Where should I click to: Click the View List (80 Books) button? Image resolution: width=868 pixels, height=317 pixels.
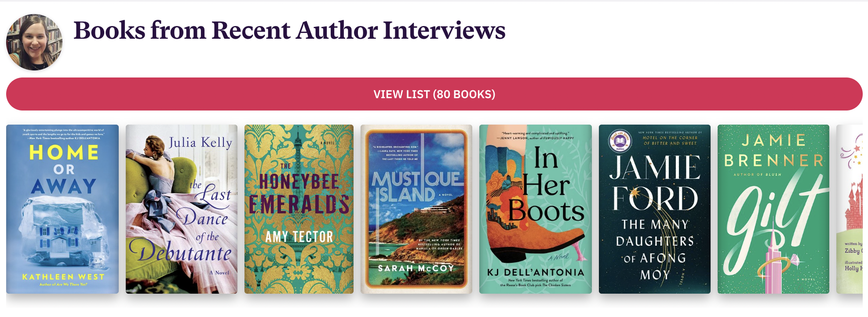tap(434, 94)
